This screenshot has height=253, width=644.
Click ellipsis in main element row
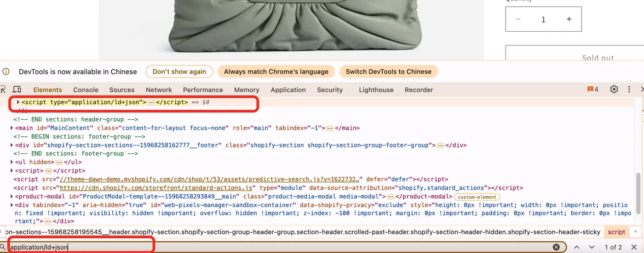pos(330,128)
